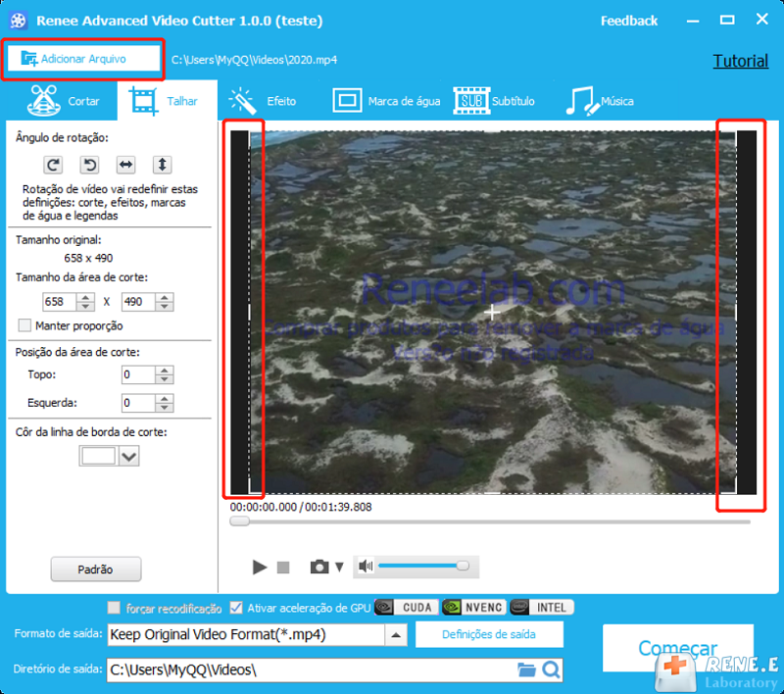Open the Marca de água tab
Screen dimensions: 784x694
(x=386, y=101)
